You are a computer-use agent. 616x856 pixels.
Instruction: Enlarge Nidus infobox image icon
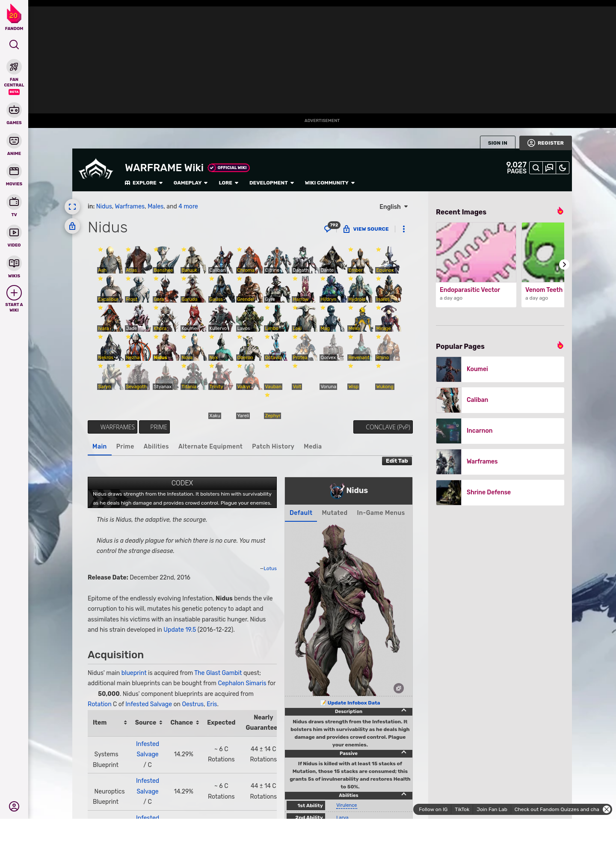(399, 688)
